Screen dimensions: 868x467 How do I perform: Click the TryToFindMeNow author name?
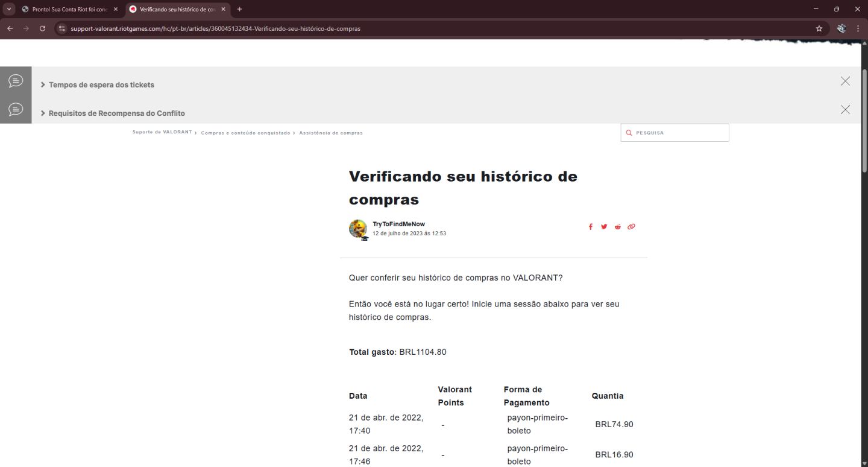(398, 224)
